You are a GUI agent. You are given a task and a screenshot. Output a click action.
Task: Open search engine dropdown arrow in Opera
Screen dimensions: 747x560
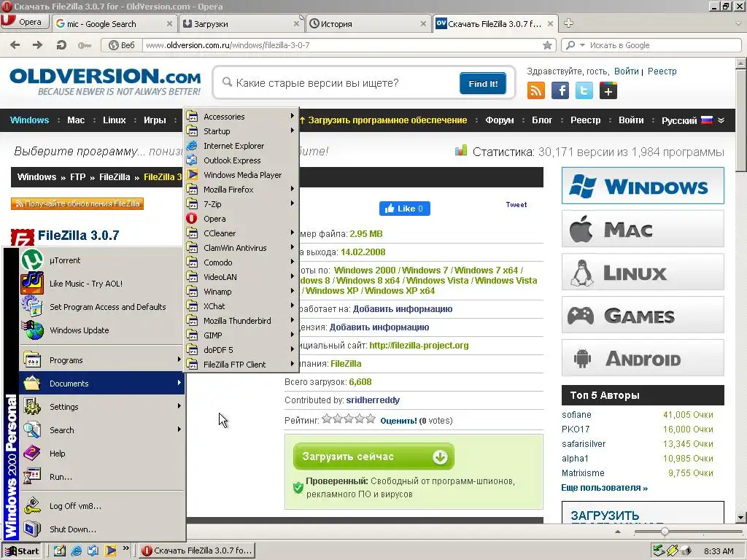[x=582, y=45]
